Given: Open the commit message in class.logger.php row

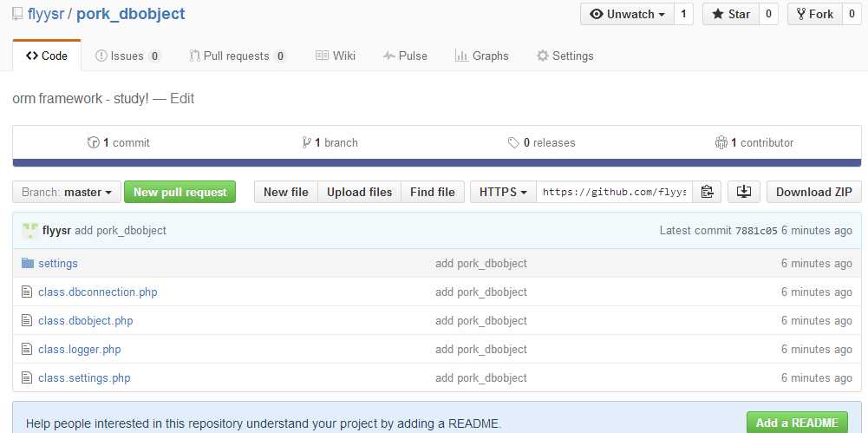Looking at the screenshot, I should (481, 350).
